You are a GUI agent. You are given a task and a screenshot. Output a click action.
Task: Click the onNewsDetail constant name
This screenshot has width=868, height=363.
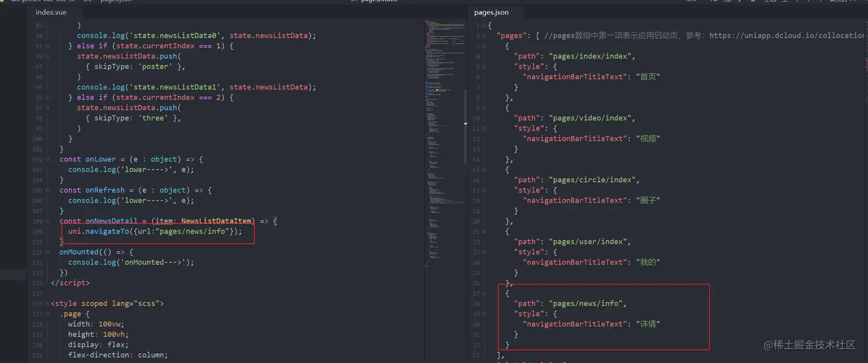[111, 221]
